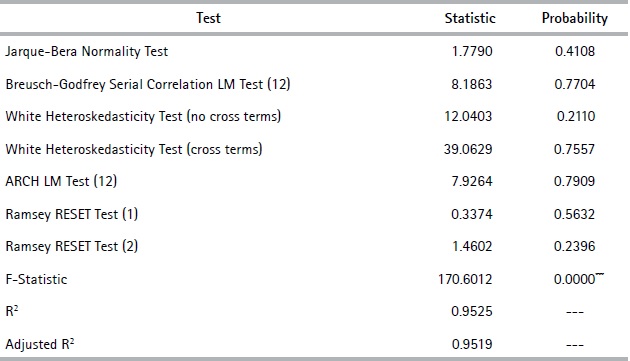Click the statistic value 1.7790
630x361 pixels.
(472, 51)
